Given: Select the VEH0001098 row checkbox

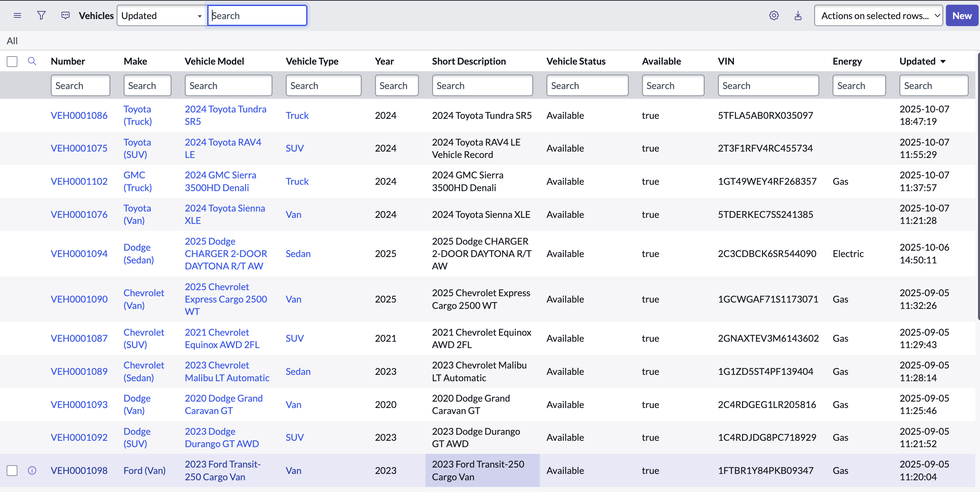Looking at the screenshot, I should point(12,470).
